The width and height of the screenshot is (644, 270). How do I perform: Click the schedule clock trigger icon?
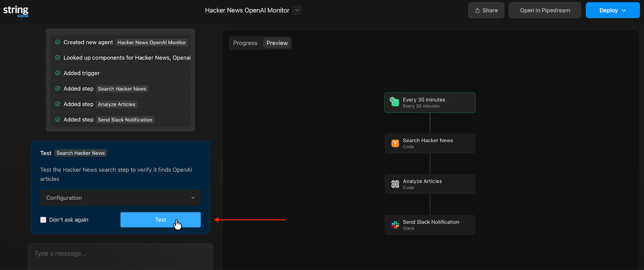[394, 102]
